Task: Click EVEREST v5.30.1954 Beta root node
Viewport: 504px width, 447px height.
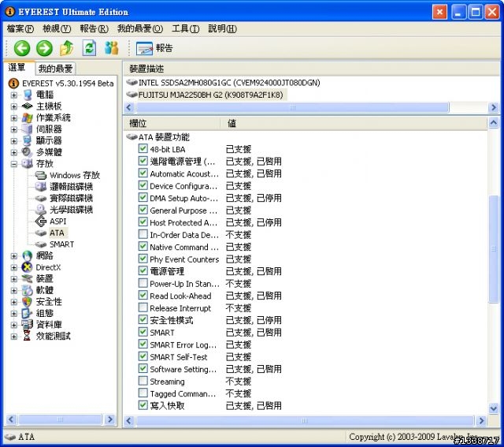Action: coord(61,84)
